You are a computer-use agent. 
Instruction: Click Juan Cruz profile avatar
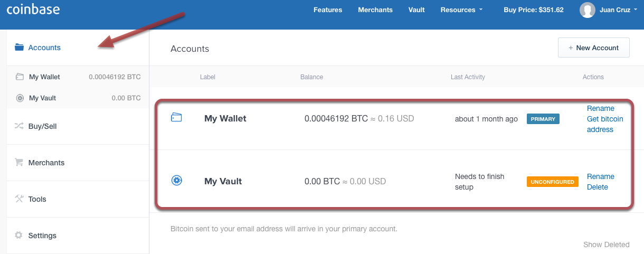coord(587,10)
